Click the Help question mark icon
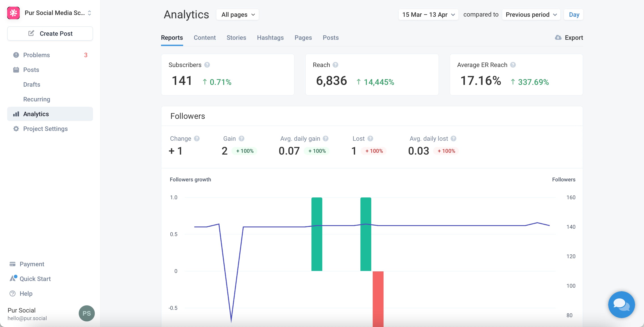 click(13, 293)
